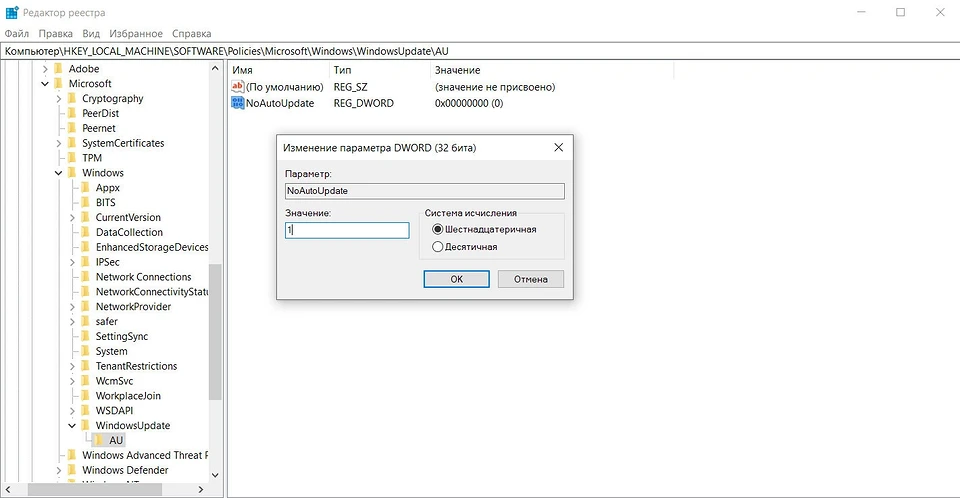The image size is (960, 498).
Task: Collapse the WindowsUpdate tree node
Action: 72,425
